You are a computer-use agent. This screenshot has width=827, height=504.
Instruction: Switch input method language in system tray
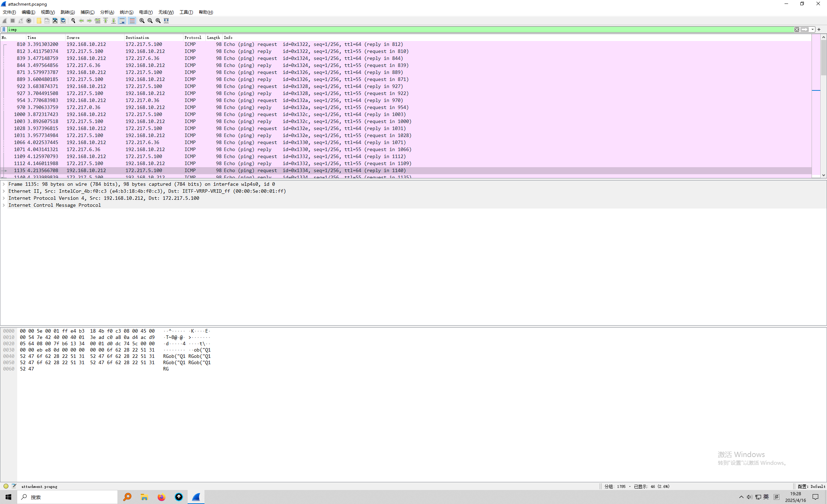coord(766,497)
